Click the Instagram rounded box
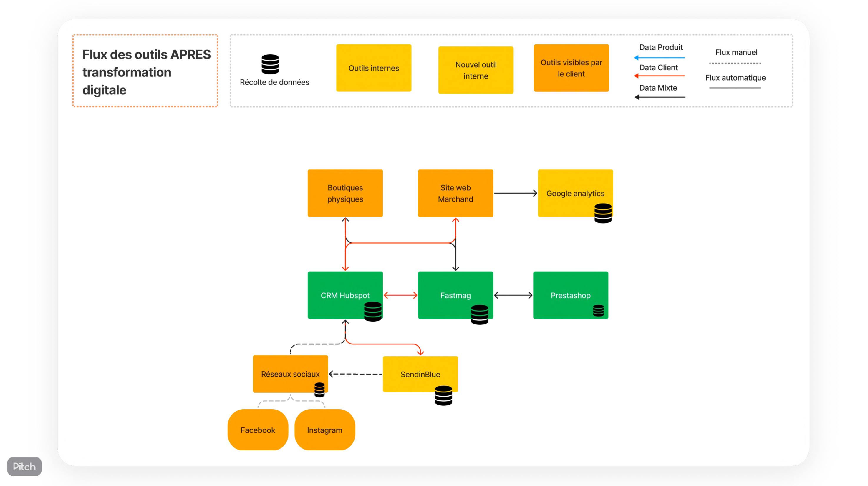 pos(324,430)
